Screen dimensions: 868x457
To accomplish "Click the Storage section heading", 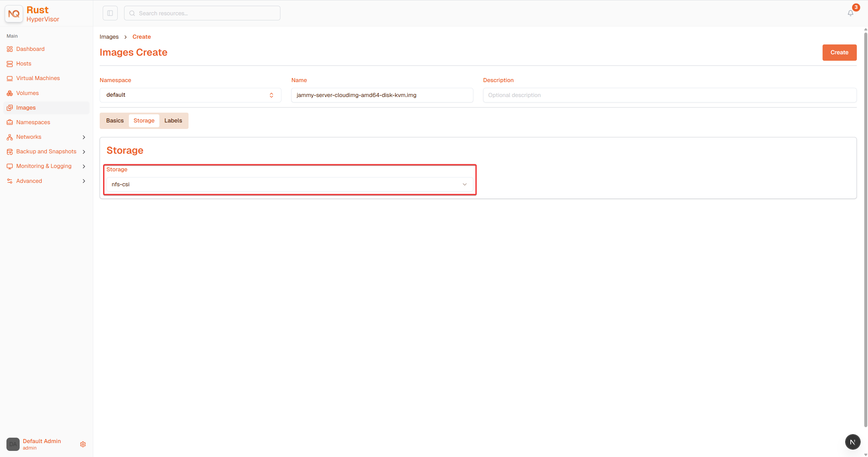I will click(125, 150).
